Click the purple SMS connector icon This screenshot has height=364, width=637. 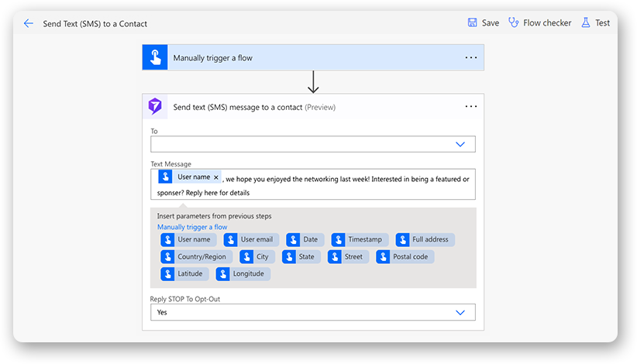coord(155,107)
